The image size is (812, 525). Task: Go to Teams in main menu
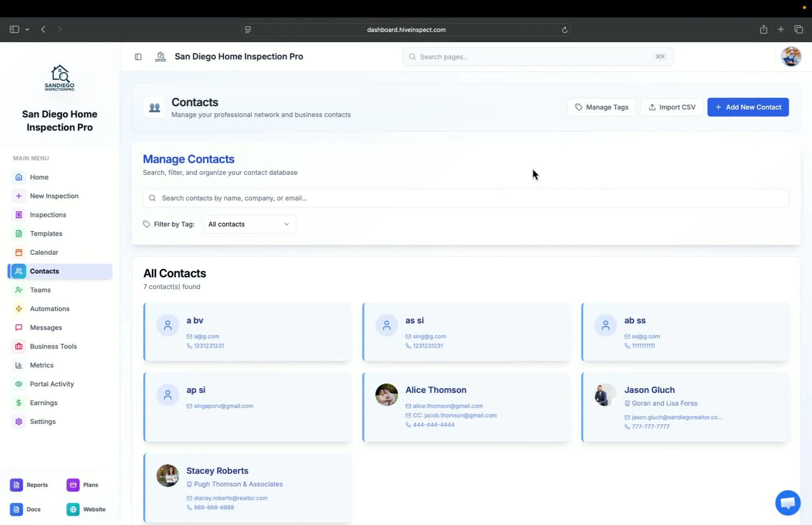[x=59, y=290]
